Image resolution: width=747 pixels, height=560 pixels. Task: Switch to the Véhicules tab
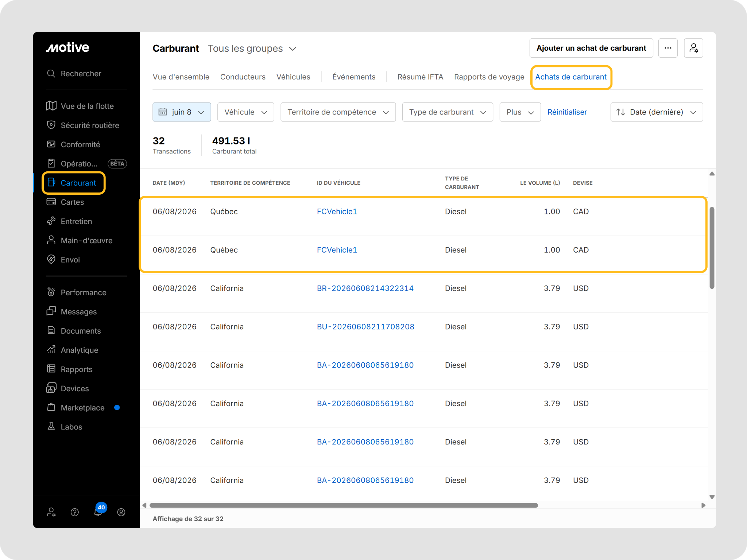click(x=293, y=77)
